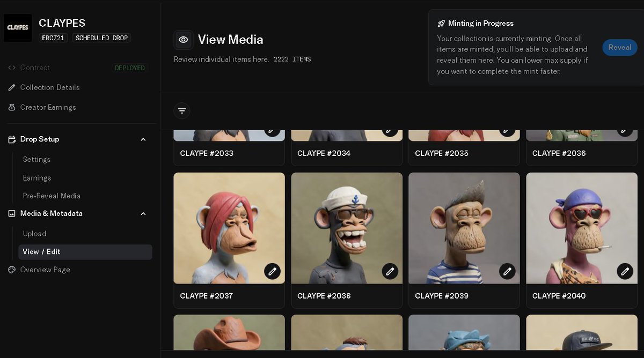
Task: Collapse the Media & Metadata section chevron
Action: (143, 214)
